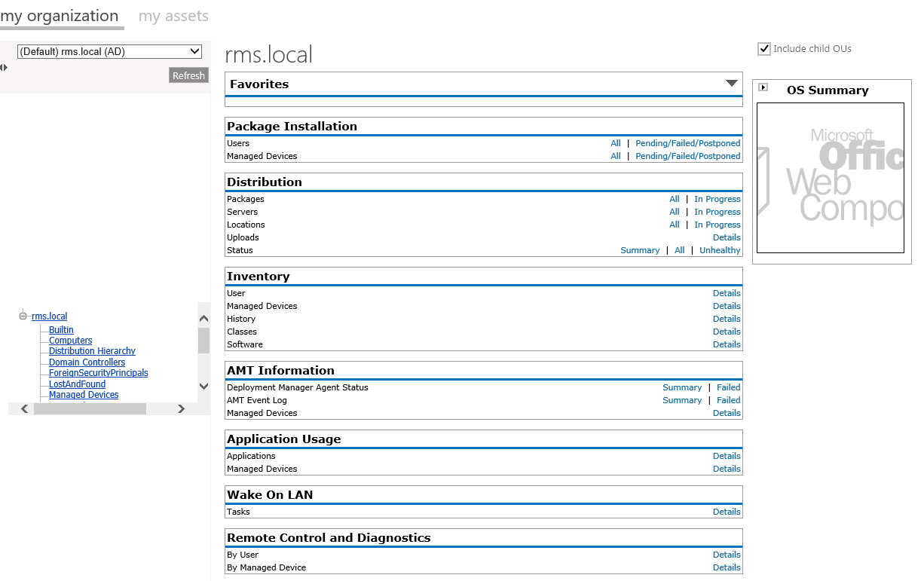Open Unhealthy for Distribution Status
Screen dimensions: 924x581
pos(720,250)
